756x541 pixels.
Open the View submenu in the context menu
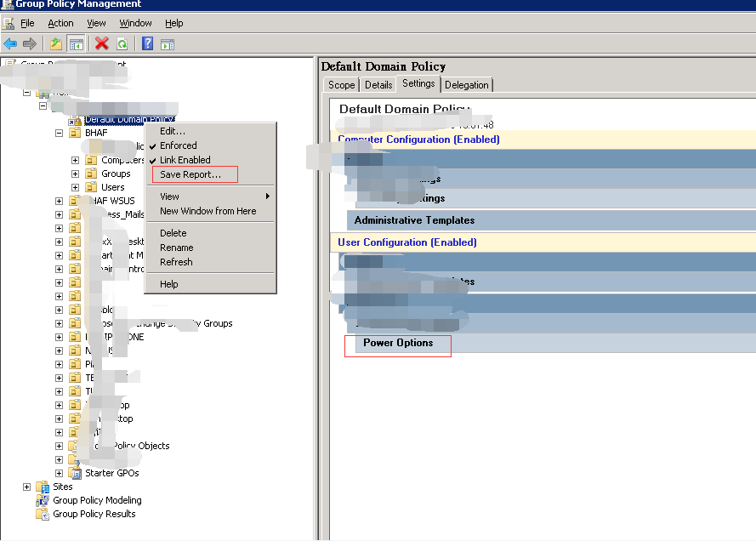tap(211, 196)
